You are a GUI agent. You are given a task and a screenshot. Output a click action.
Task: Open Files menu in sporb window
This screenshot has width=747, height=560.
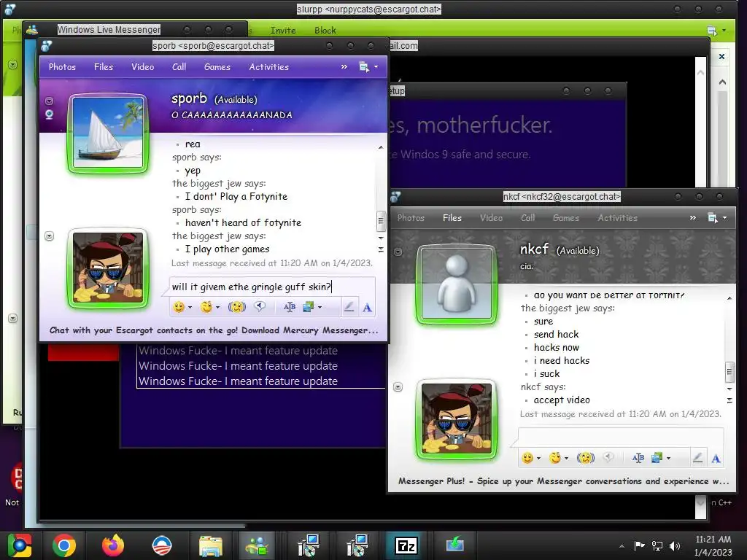click(x=104, y=67)
